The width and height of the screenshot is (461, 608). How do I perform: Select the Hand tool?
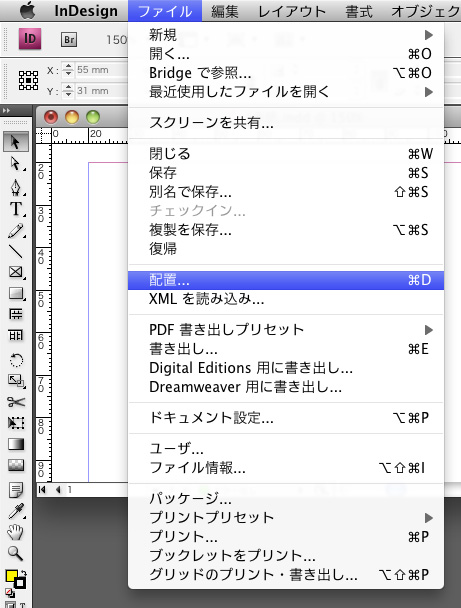pyautogui.click(x=16, y=532)
